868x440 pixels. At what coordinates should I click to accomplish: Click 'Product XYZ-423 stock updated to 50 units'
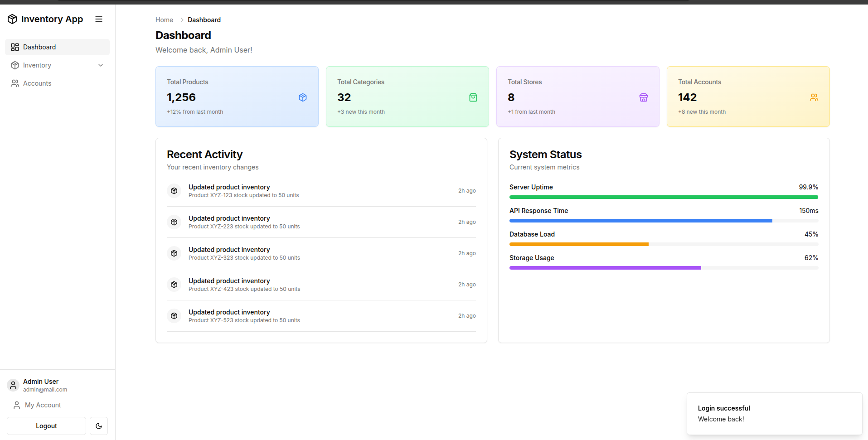(244, 289)
